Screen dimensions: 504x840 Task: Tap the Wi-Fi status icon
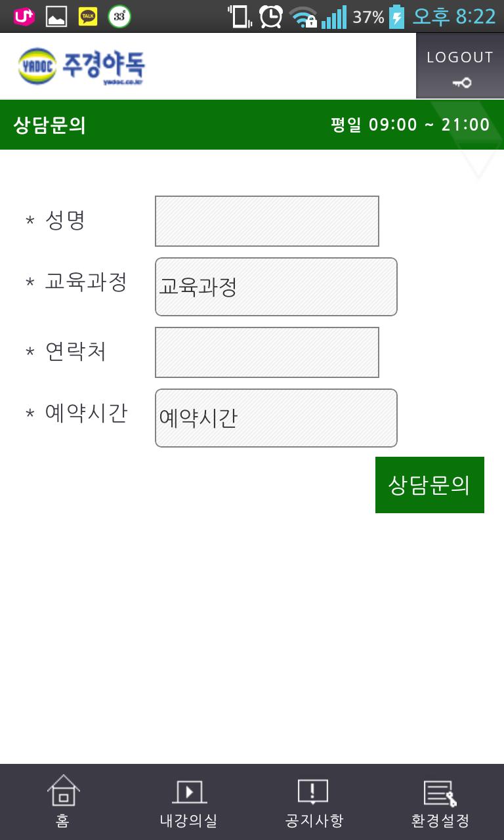303,17
